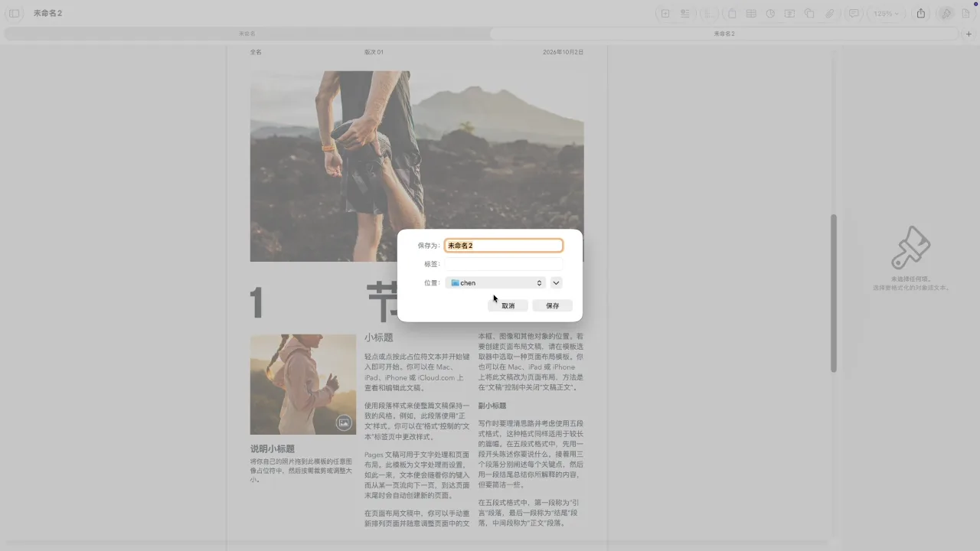Image resolution: width=980 pixels, height=551 pixels.
Task: Insert a table from toolbar
Action: click(x=751, y=14)
